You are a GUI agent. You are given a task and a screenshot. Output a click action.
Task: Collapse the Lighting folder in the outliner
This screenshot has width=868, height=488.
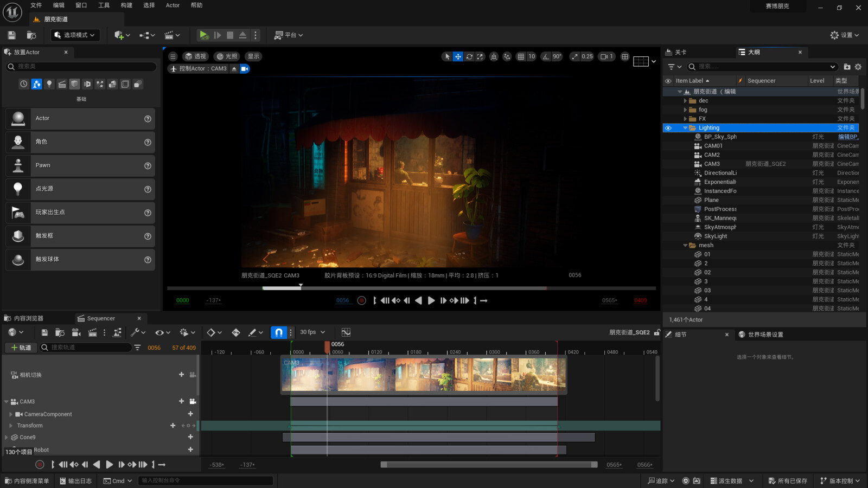click(685, 128)
